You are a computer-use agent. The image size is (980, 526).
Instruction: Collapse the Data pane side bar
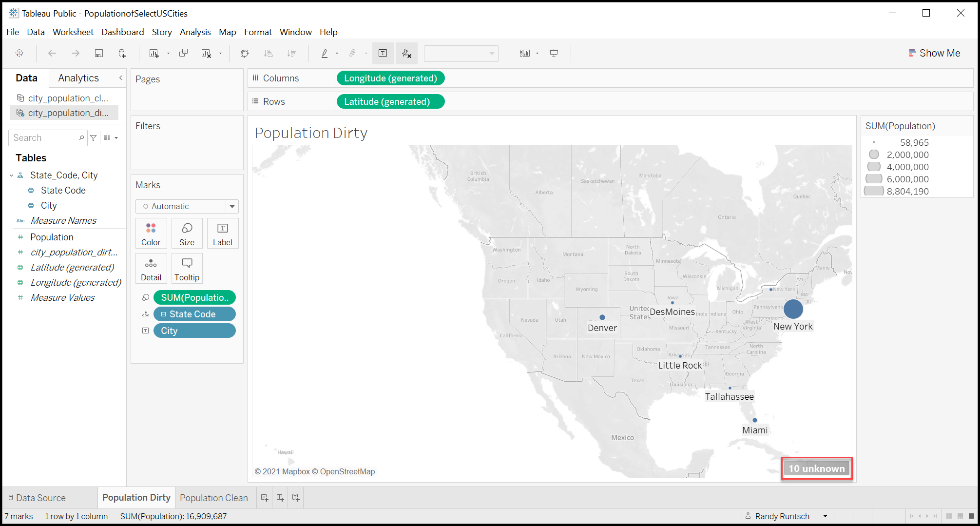(x=121, y=78)
